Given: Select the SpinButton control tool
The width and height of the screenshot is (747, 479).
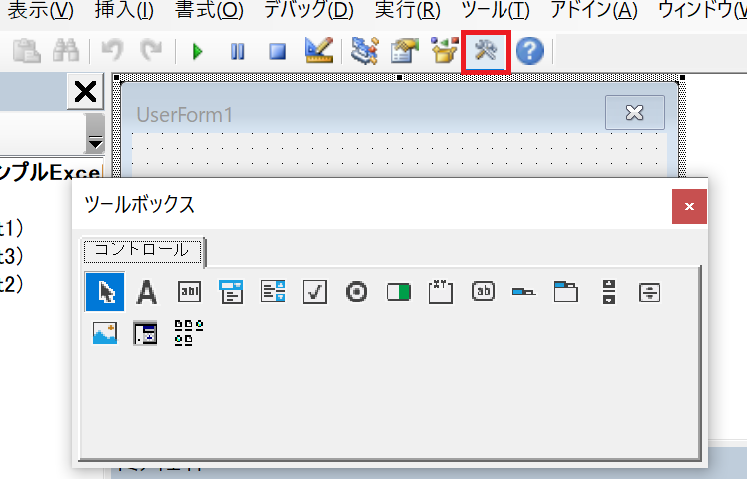Looking at the screenshot, I should coord(650,292).
